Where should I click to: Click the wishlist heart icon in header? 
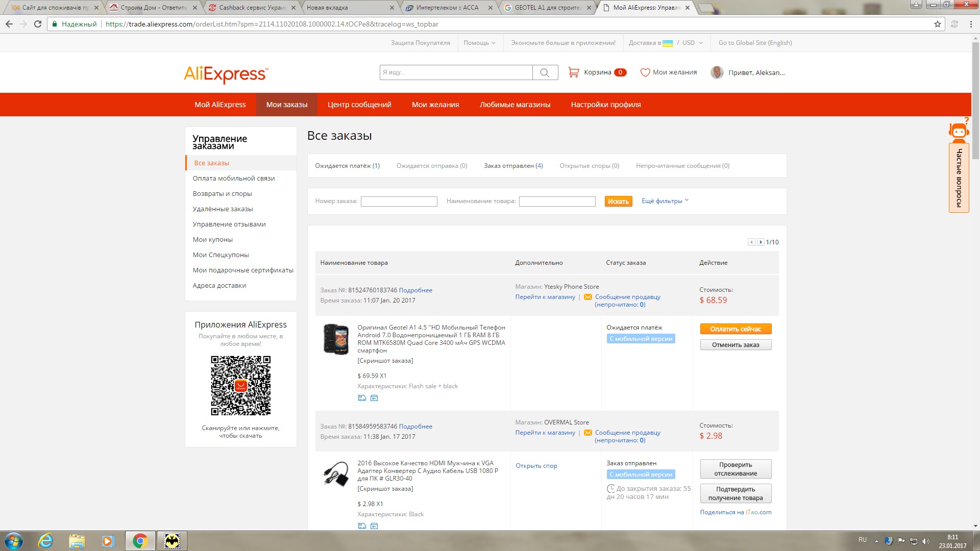[x=645, y=72]
